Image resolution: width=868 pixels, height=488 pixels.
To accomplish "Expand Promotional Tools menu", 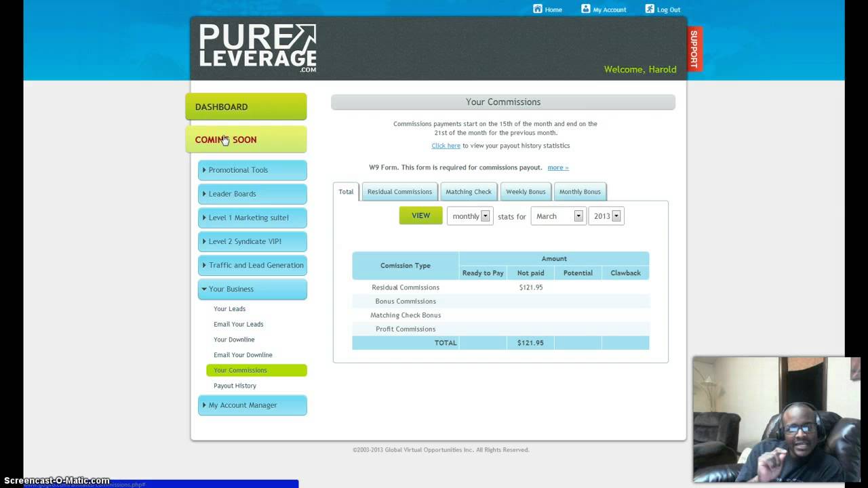I will 252,170.
